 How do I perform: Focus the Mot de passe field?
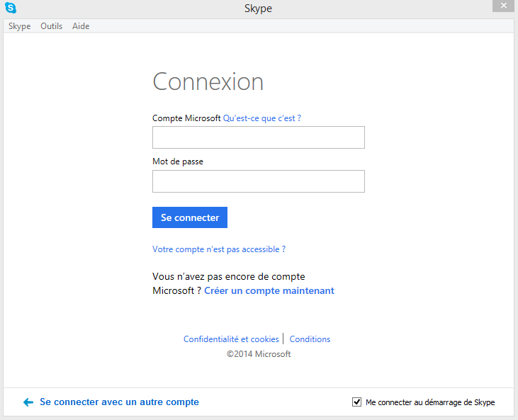259,181
